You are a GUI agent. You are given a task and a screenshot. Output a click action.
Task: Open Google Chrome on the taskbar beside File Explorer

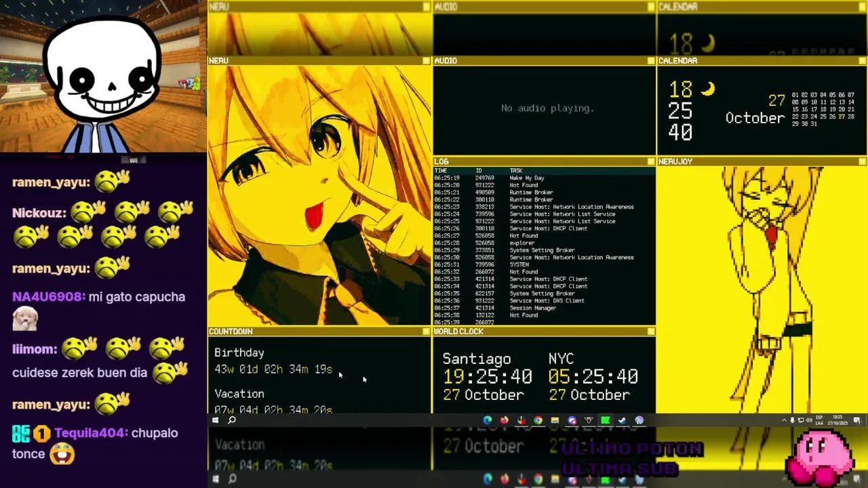[x=538, y=420]
